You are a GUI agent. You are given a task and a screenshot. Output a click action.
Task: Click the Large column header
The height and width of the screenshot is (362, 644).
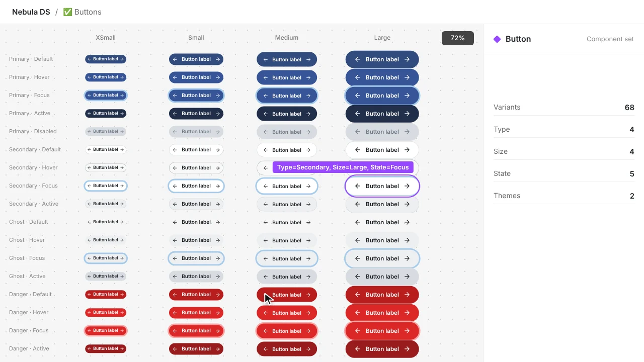tap(382, 38)
